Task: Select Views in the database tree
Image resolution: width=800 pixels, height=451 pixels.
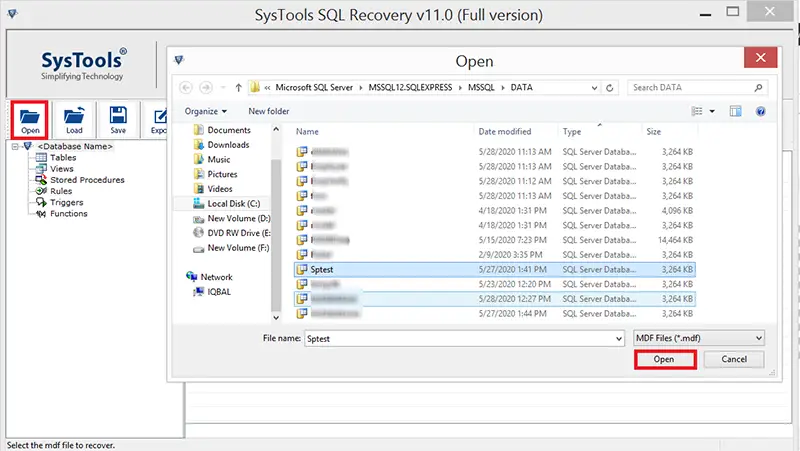Action: click(x=62, y=169)
